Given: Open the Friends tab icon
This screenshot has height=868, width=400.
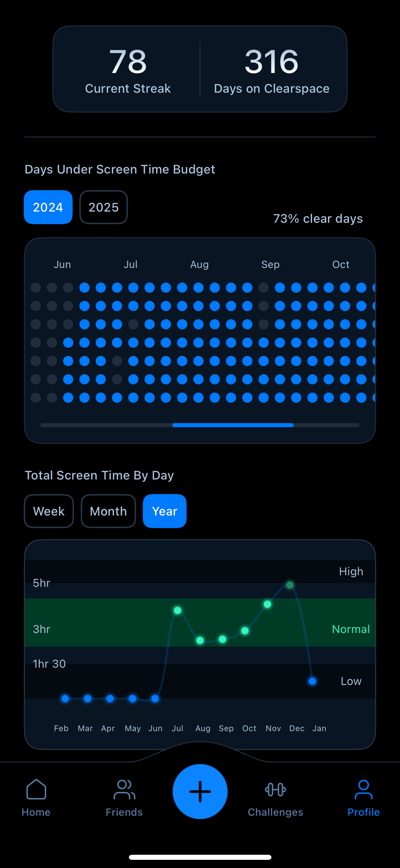Looking at the screenshot, I should tap(124, 789).
